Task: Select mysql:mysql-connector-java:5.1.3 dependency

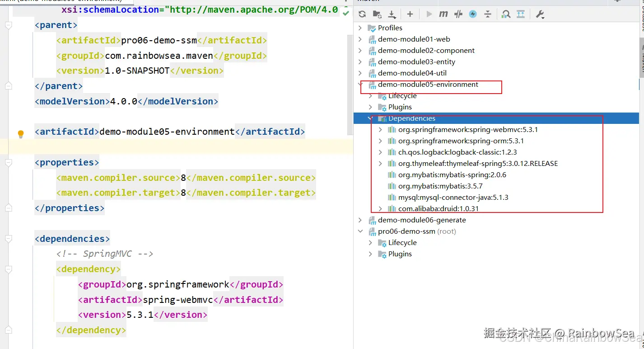Action: tap(453, 198)
